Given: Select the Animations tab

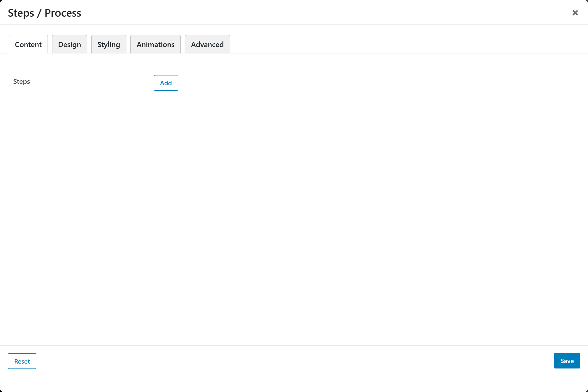Looking at the screenshot, I should [156, 44].
